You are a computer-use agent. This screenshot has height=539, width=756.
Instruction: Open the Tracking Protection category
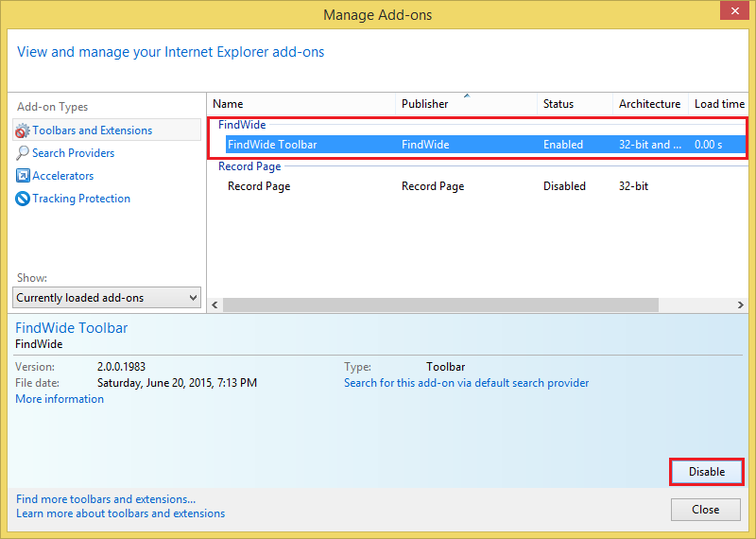(81, 199)
